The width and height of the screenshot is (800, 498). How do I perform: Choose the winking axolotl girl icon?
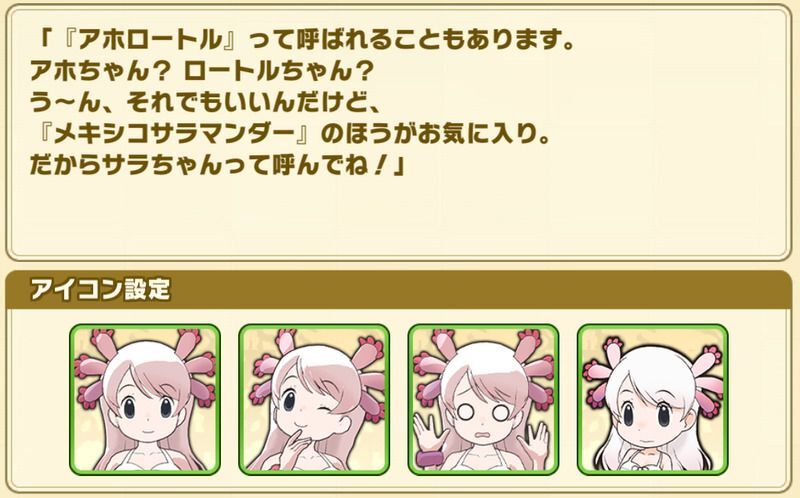point(314,400)
